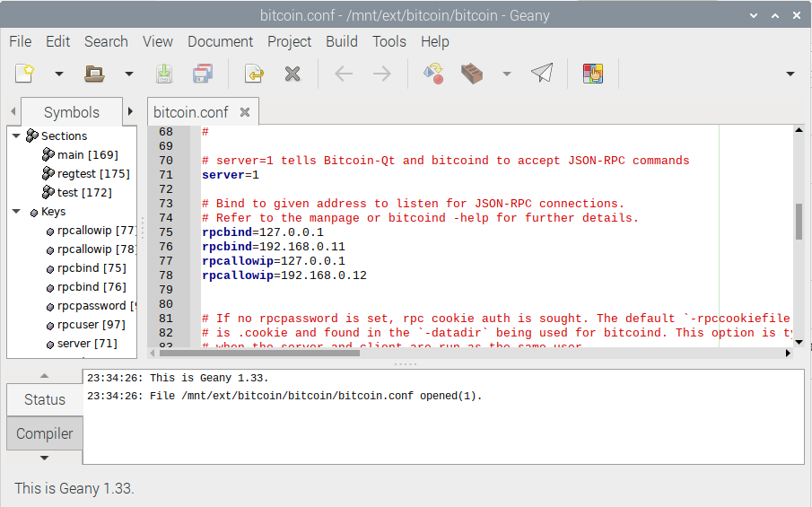
Task: Open the Search menu
Action: point(106,41)
